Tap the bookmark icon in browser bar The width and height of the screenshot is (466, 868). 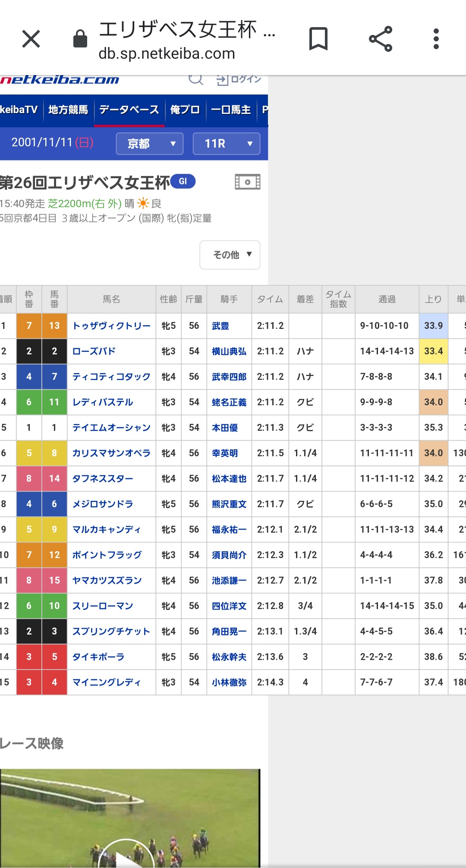[318, 39]
